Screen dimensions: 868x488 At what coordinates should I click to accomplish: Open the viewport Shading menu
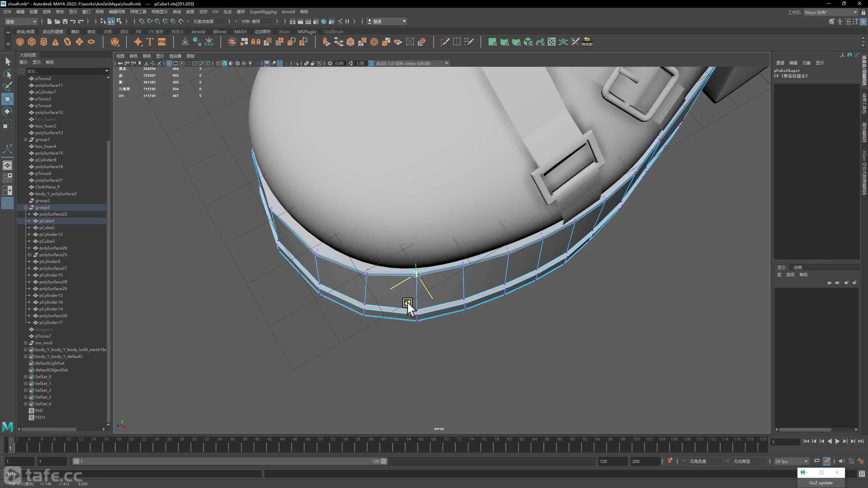click(134, 56)
